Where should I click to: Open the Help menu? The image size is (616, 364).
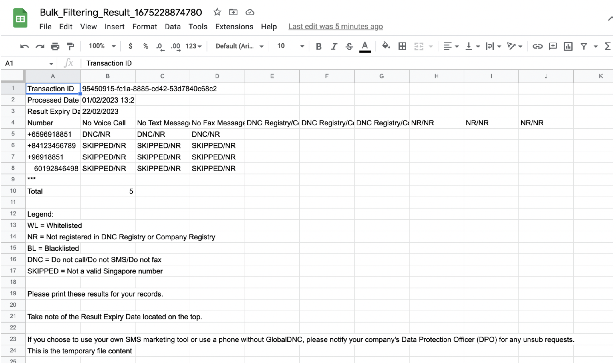269,27
